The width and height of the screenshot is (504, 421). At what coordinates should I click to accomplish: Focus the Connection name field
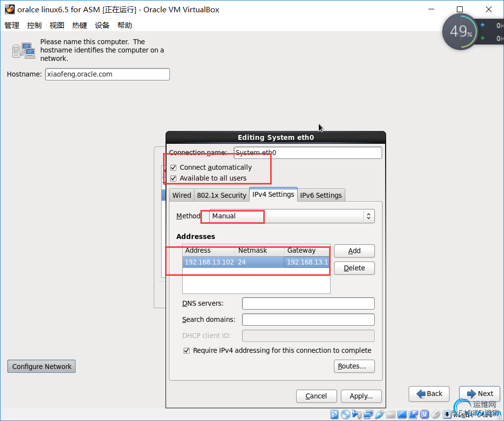308,153
